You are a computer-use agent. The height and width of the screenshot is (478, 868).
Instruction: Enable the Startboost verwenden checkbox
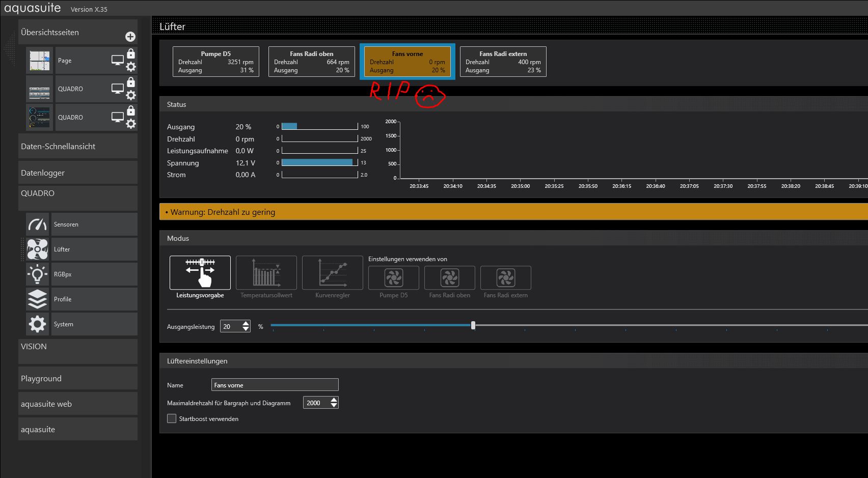click(172, 418)
